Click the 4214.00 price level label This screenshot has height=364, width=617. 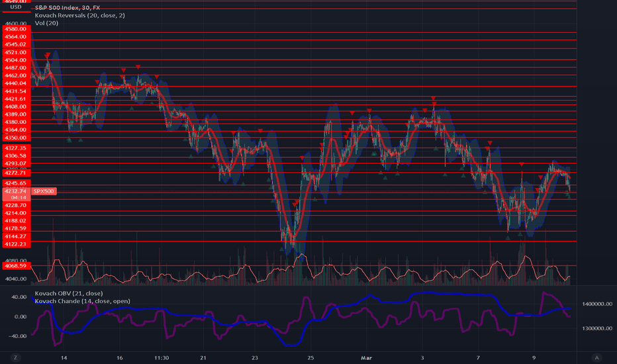(x=16, y=213)
